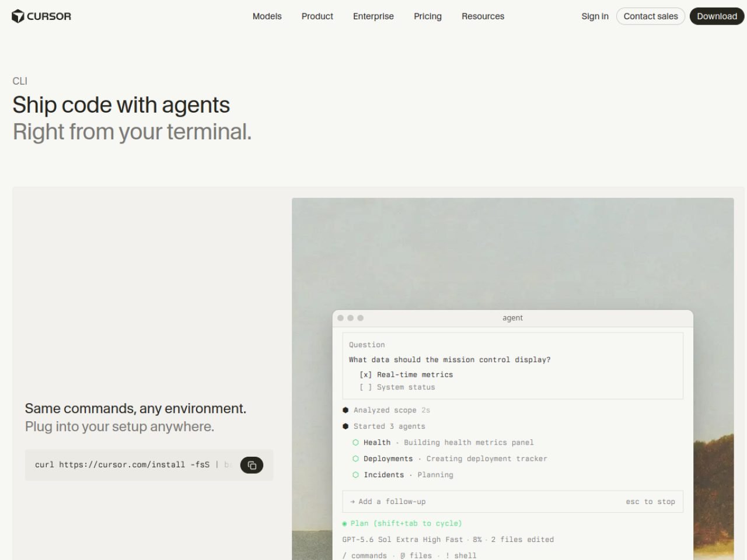Click the '/ commands' hint text
Image resolution: width=747 pixels, height=560 pixels.
tap(365, 555)
